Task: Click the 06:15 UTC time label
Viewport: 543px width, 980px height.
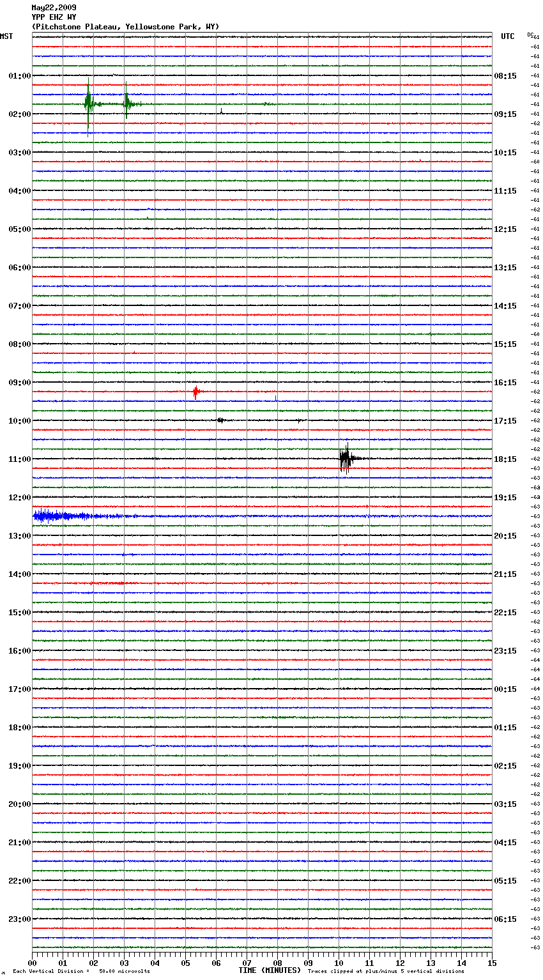Action: [505, 919]
